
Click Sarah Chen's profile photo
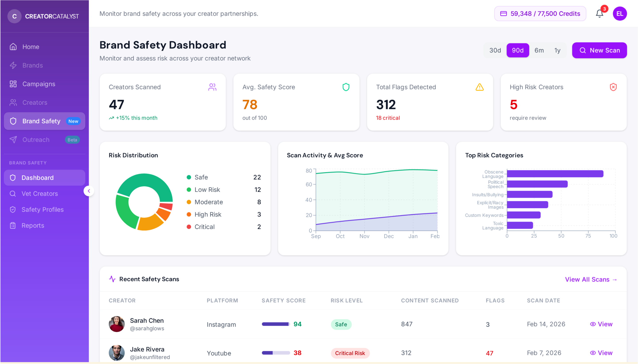coord(117,324)
